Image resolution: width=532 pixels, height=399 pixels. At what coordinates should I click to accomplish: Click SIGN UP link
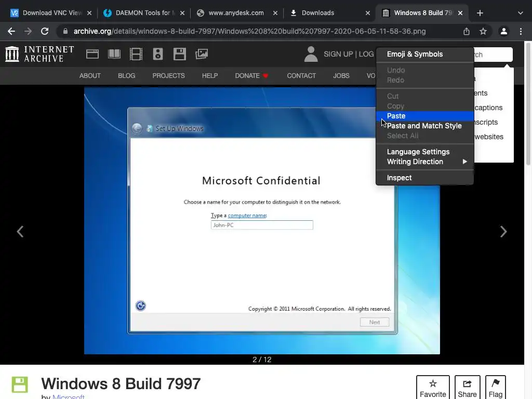coord(338,54)
